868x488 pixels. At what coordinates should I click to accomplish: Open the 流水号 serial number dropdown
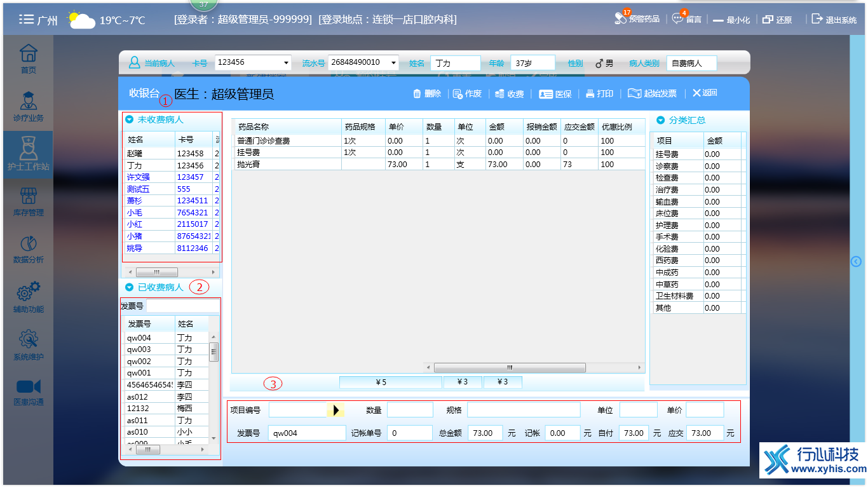tap(395, 62)
